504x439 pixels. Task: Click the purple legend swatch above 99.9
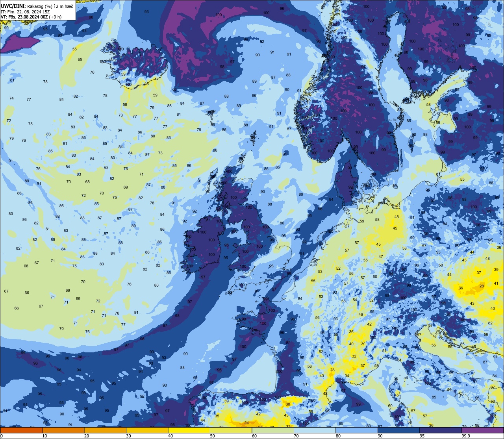tap(482, 430)
